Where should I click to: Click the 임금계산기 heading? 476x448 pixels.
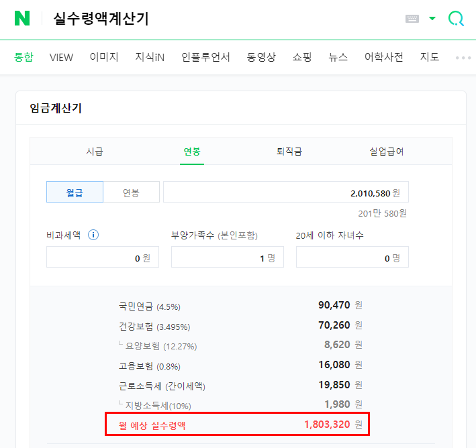pos(56,108)
